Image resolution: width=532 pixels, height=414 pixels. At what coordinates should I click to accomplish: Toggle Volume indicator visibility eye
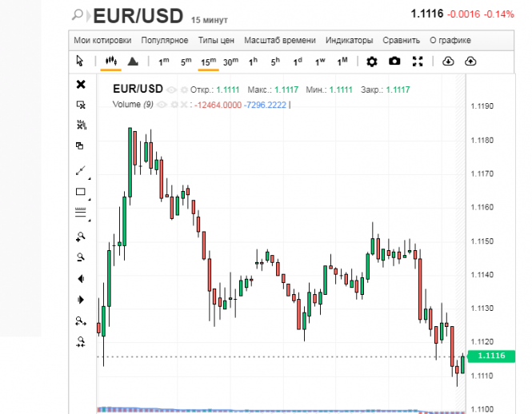(x=162, y=105)
